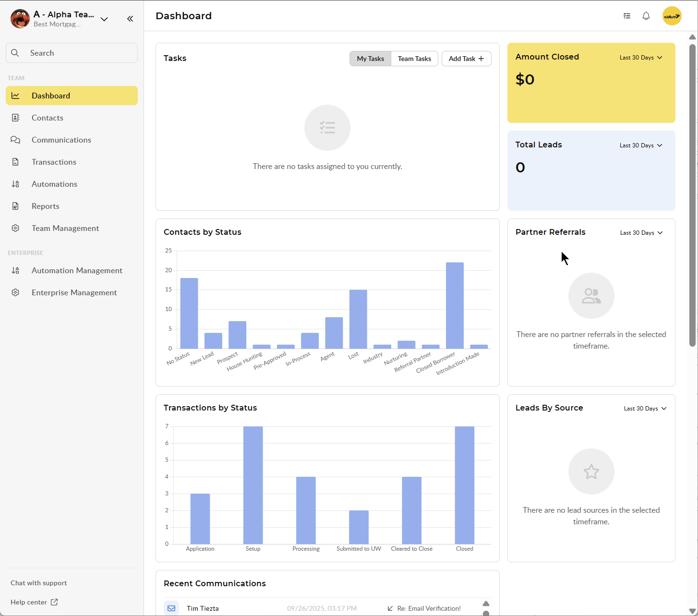Collapse the sidebar with double-chevron icon
698x616 pixels.
pos(130,19)
